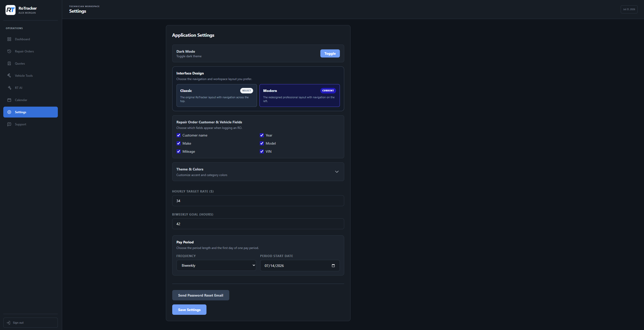Click the Vehicle Tools wrench icon

coord(9,76)
